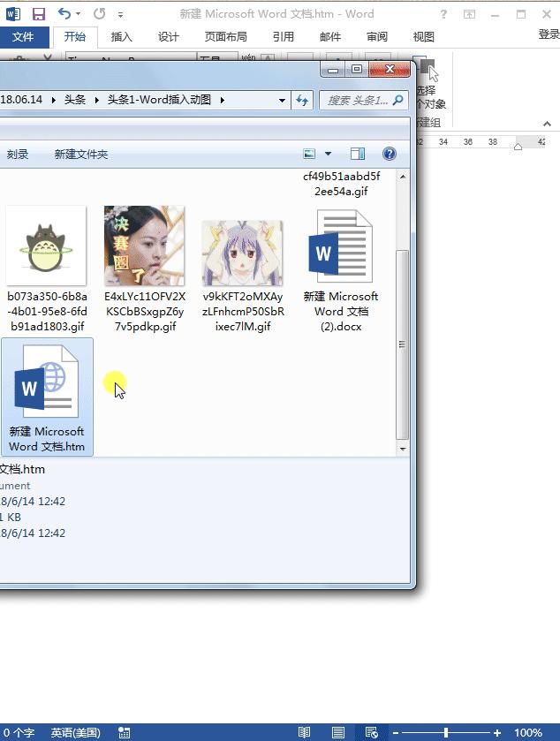Click the scroll down arrow in file list
Image resolution: width=560 pixels, height=741 pixels.
pyautogui.click(x=403, y=449)
